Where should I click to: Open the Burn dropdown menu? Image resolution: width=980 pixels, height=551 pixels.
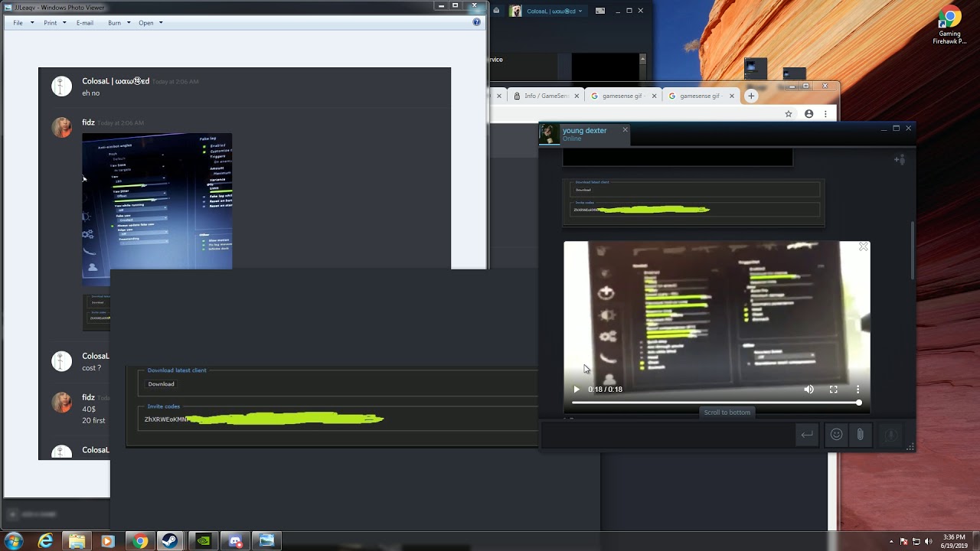tap(119, 23)
